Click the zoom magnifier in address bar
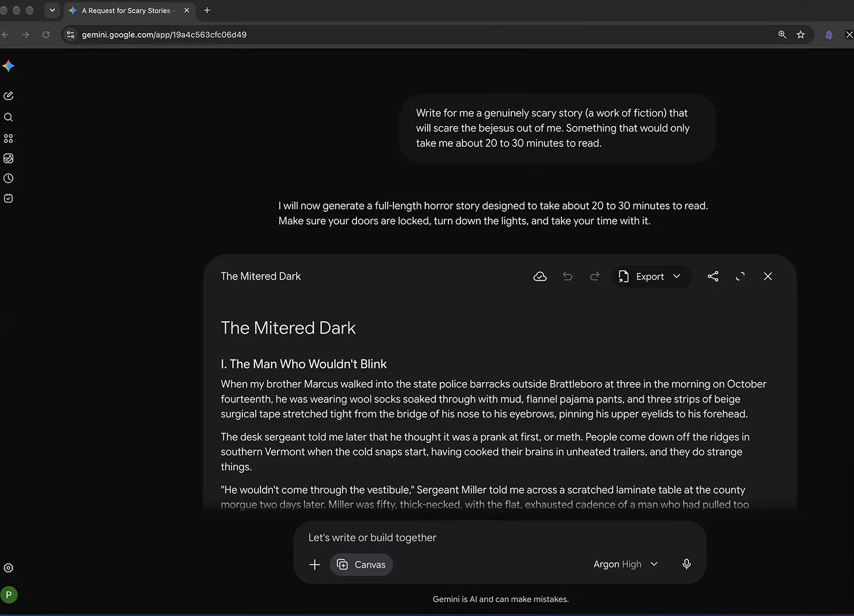Image resolution: width=854 pixels, height=616 pixels. tap(782, 35)
